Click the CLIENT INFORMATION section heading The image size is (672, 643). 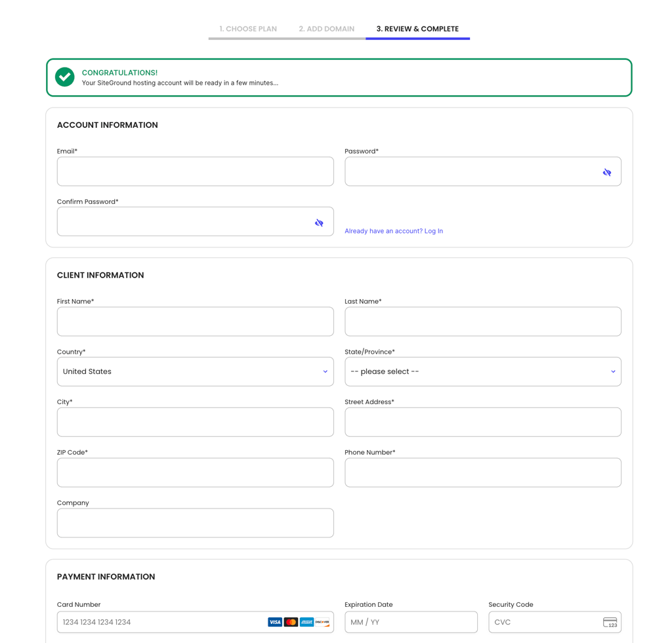(x=100, y=276)
